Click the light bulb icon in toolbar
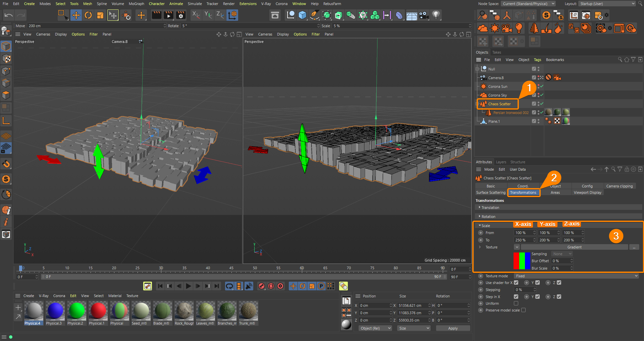The height and width of the screenshot is (341, 644). coord(436,15)
